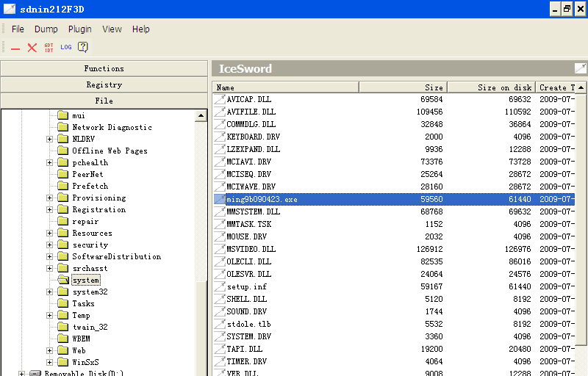
Task: Sort file list by Size column
Action: coord(403,87)
